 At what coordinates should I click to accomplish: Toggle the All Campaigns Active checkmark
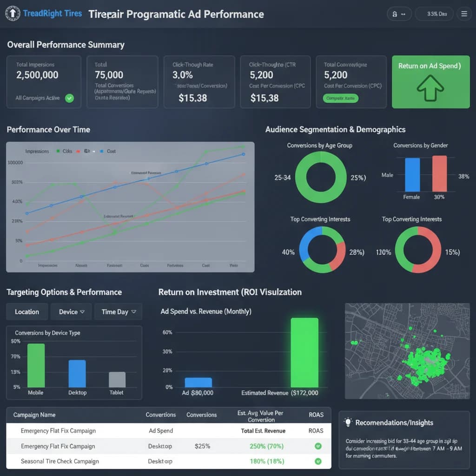pyautogui.click(x=70, y=98)
